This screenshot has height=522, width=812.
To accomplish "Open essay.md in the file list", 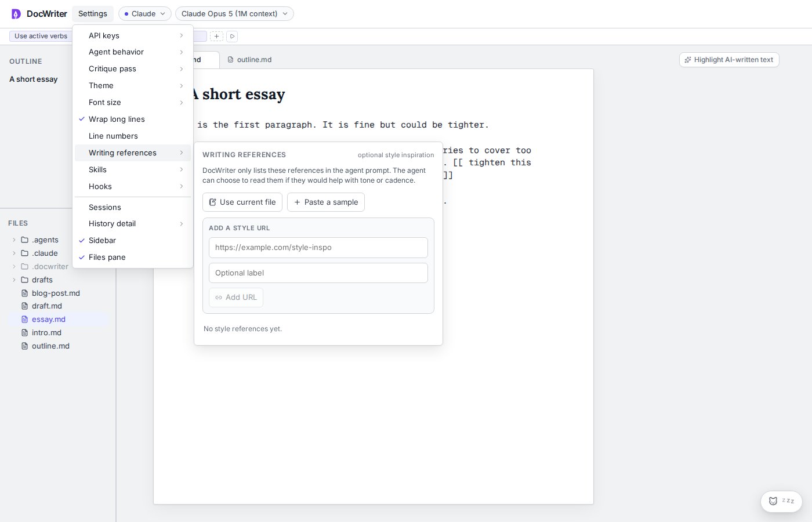I will click(x=58, y=320).
